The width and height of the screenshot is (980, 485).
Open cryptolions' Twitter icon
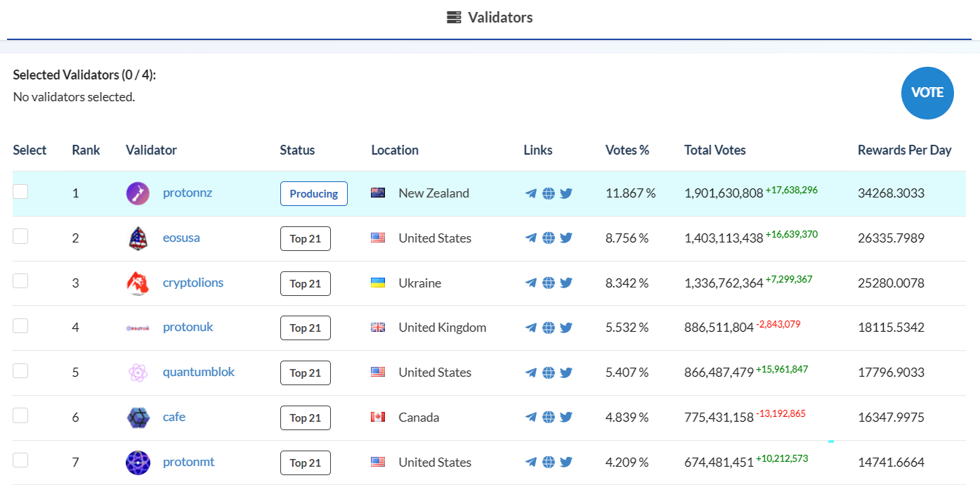point(566,283)
